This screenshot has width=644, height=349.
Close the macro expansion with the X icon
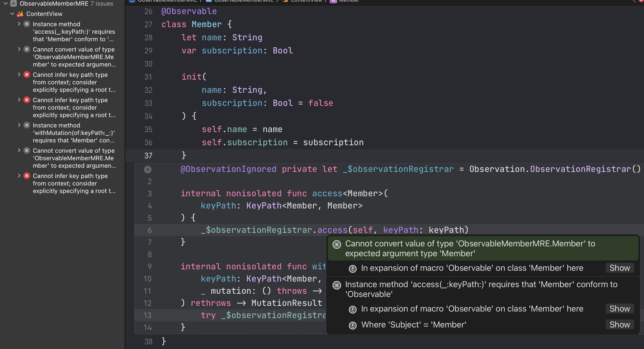[147, 170]
